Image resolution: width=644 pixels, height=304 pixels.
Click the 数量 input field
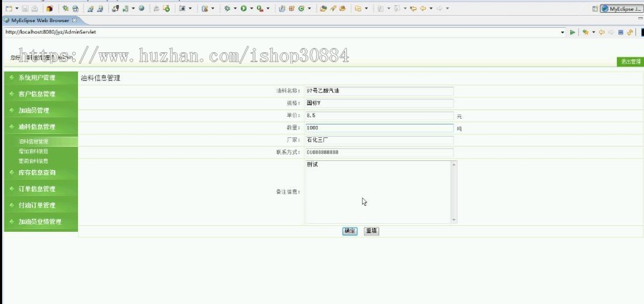(379, 128)
